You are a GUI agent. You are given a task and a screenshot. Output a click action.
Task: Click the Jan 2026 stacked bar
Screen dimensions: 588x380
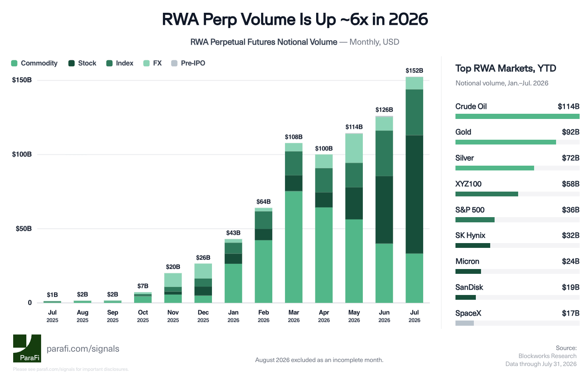(x=234, y=271)
